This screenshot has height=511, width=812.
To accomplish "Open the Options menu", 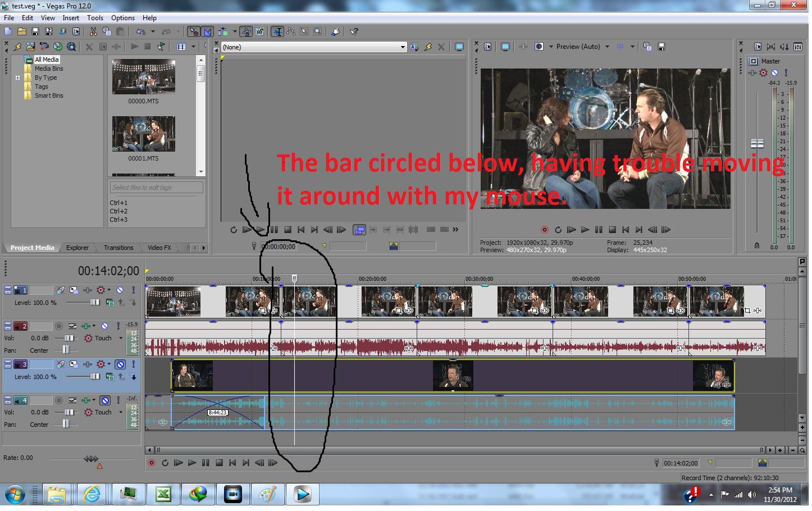I will pos(124,18).
